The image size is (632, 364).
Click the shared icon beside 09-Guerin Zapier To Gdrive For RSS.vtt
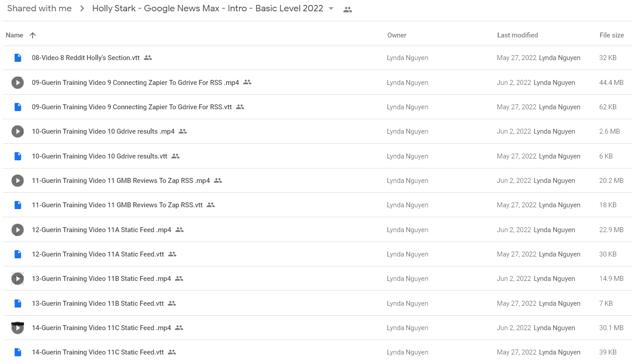click(x=240, y=107)
